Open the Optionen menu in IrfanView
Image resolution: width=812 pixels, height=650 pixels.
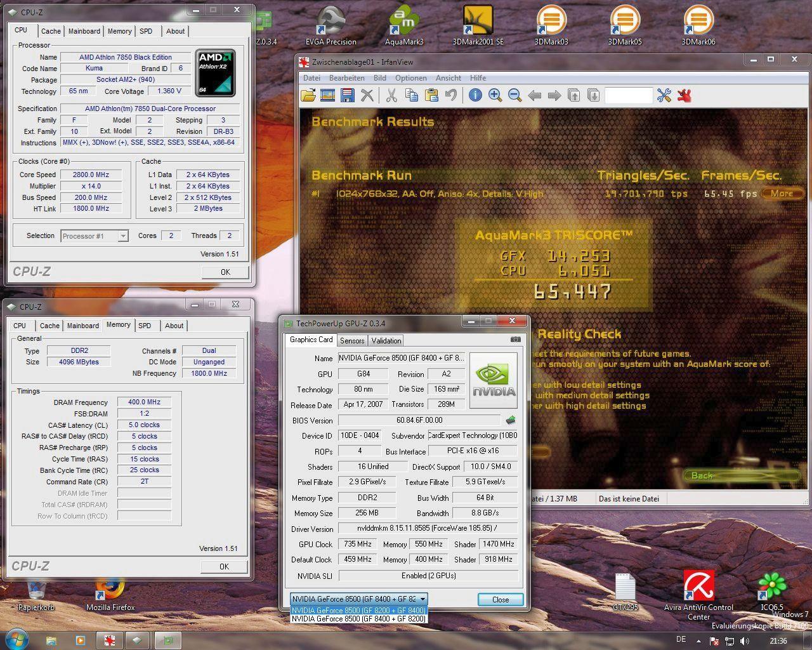[x=411, y=78]
